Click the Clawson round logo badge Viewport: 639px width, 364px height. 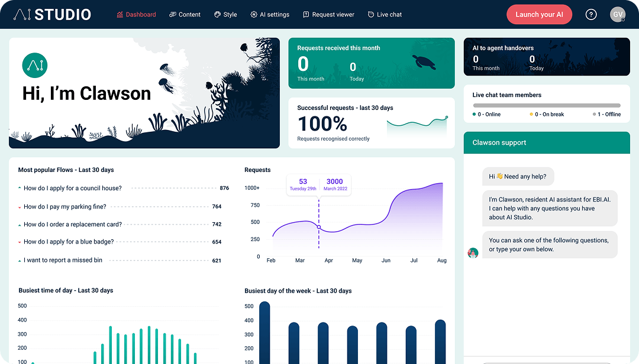[34, 66]
